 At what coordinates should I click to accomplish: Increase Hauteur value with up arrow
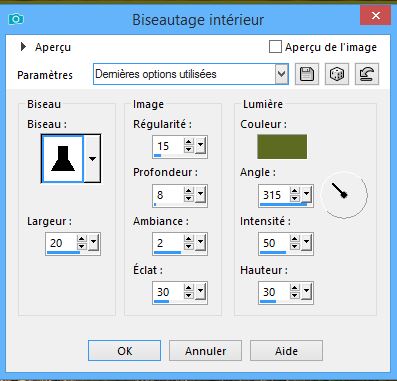pyautogui.click(x=295, y=288)
